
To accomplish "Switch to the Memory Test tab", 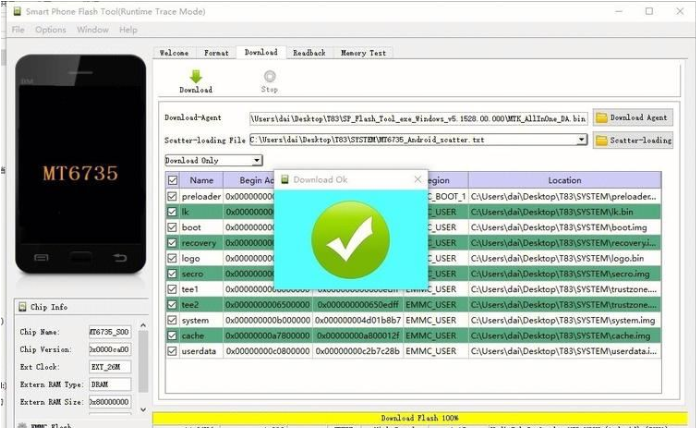I will click(x=363, y=53).
